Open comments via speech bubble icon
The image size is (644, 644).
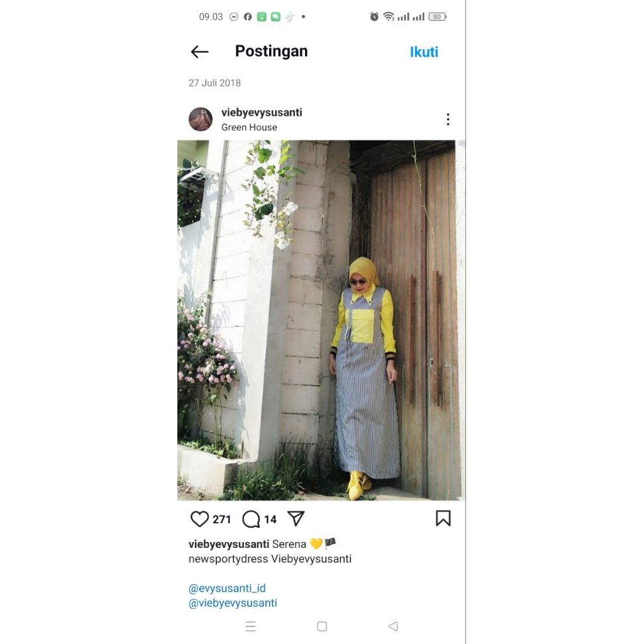(251, 519)
